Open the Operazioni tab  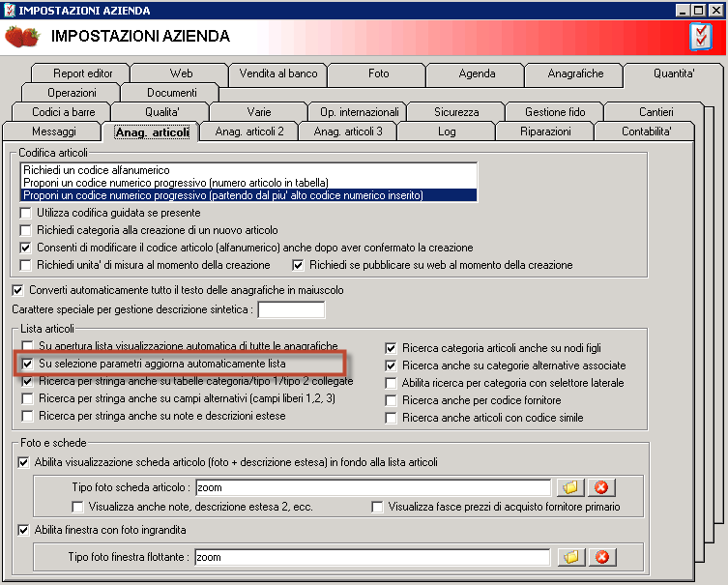(72, 93)
